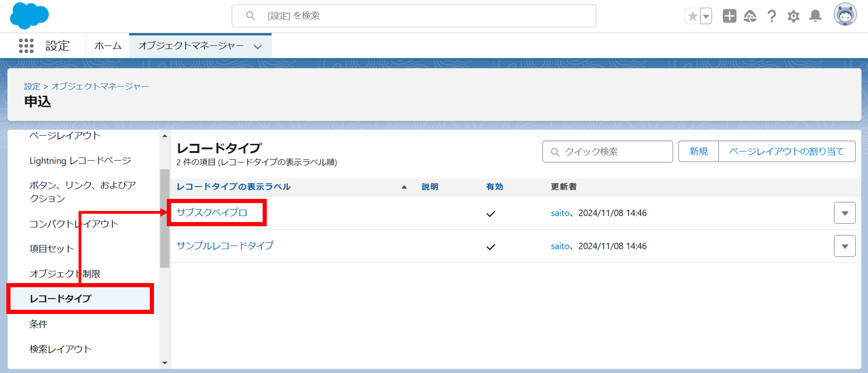Open the App Launcher grid icon
This screenshot has width=868, height=373.
[26, 46]
